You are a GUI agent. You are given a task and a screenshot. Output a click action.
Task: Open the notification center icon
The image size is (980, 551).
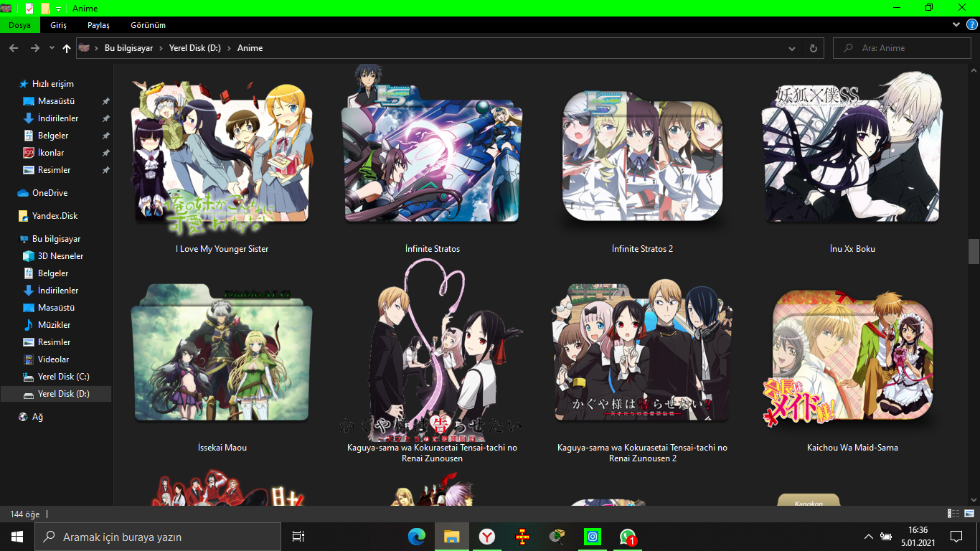(956, 536)
